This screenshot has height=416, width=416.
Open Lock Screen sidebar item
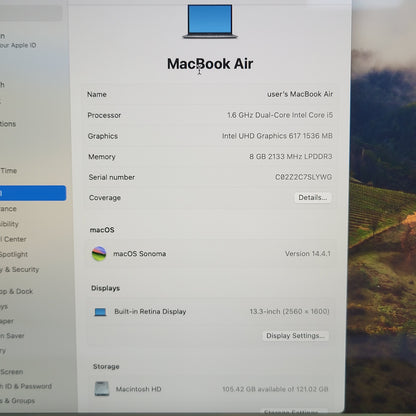[12, 372]
